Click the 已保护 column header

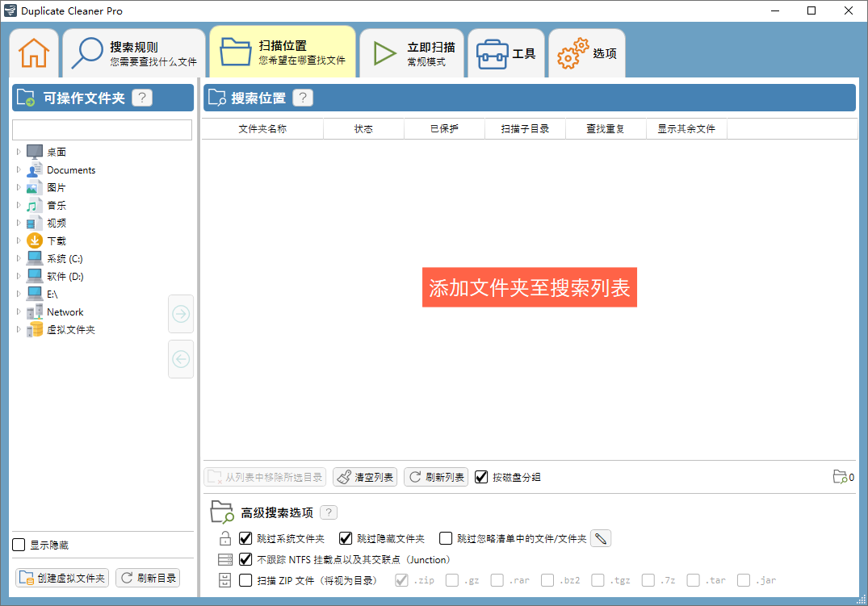click(445, 129)
